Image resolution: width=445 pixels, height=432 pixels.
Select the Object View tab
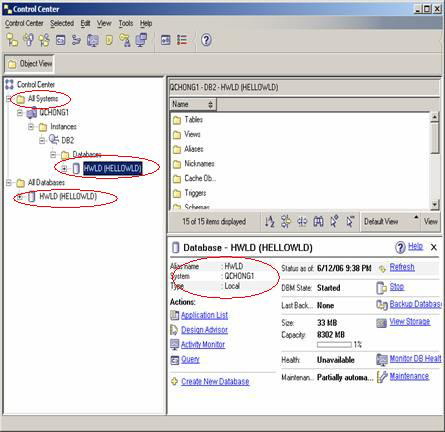click(29, 63)
